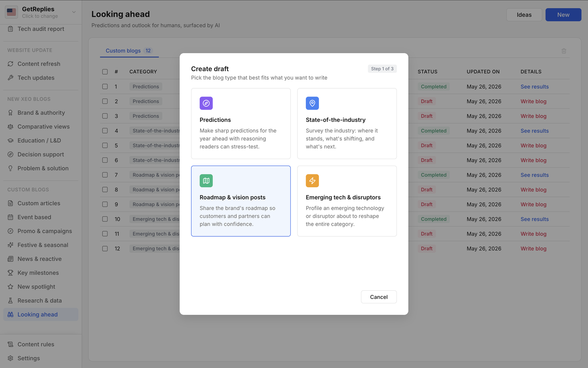Check the checkbox for row 1
Screen dimensions: 588x368
point(105,87)
